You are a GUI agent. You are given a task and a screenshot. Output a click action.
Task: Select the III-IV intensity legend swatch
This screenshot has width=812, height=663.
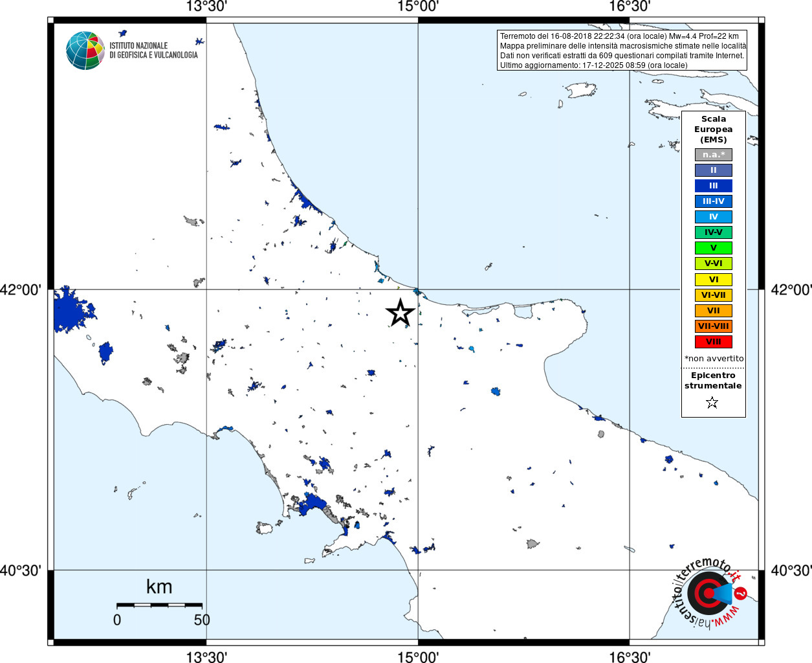pos(714,201)
